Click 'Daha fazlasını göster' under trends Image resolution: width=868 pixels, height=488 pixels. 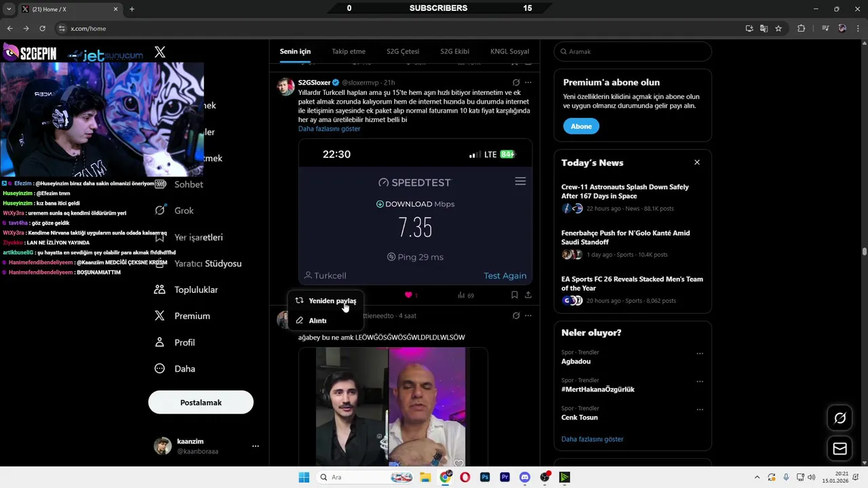point(592,439)
